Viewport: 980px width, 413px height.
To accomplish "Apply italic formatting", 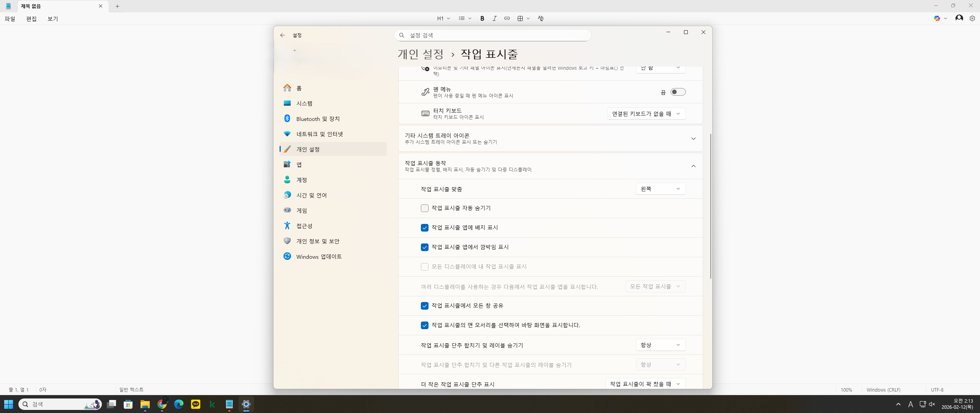I will [x=494, y=18].
